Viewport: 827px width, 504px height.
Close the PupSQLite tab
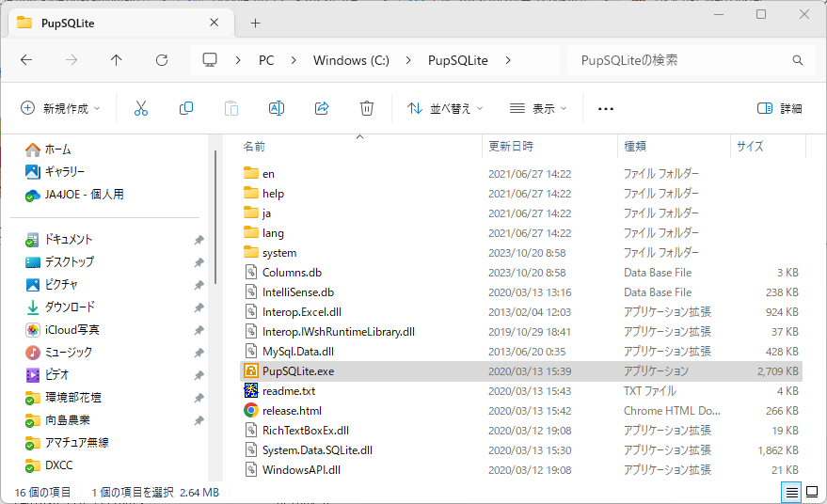215,23
